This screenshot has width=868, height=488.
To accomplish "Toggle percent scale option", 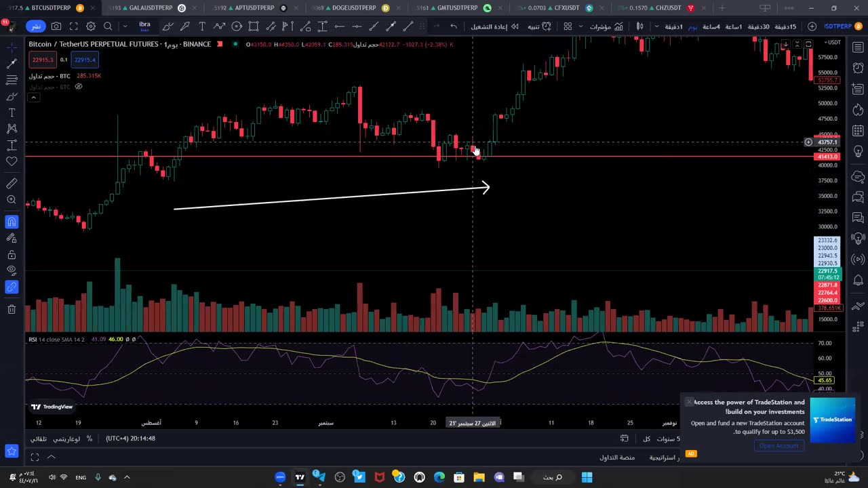I will [x=89, y=439].
